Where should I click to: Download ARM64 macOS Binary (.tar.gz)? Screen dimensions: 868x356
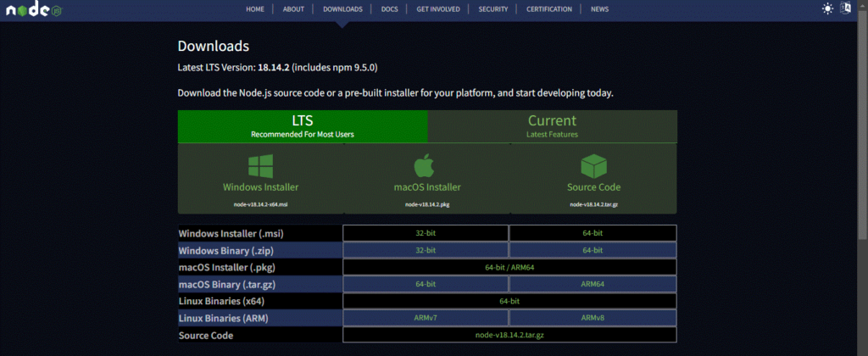click(593, 284)
